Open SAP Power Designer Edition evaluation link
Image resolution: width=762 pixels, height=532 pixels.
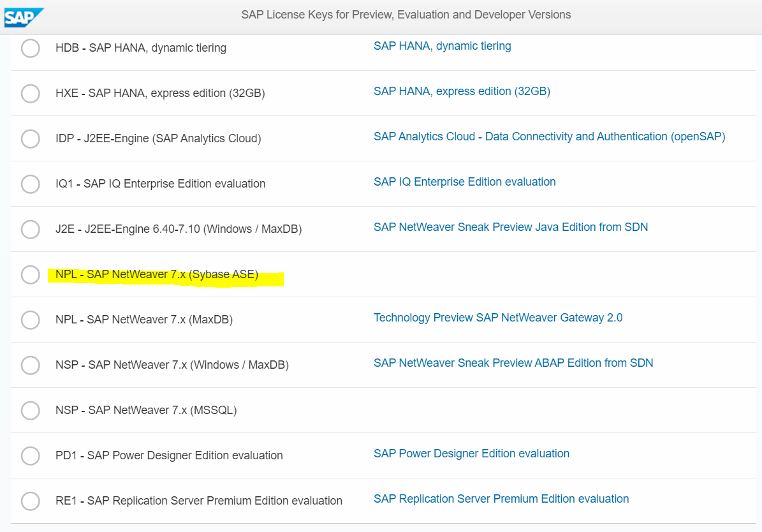(471, 454)
